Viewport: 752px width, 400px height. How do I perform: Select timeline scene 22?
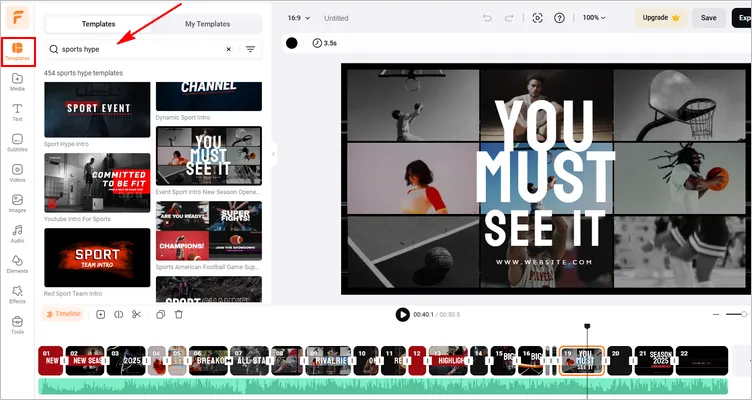click(702, 361)
